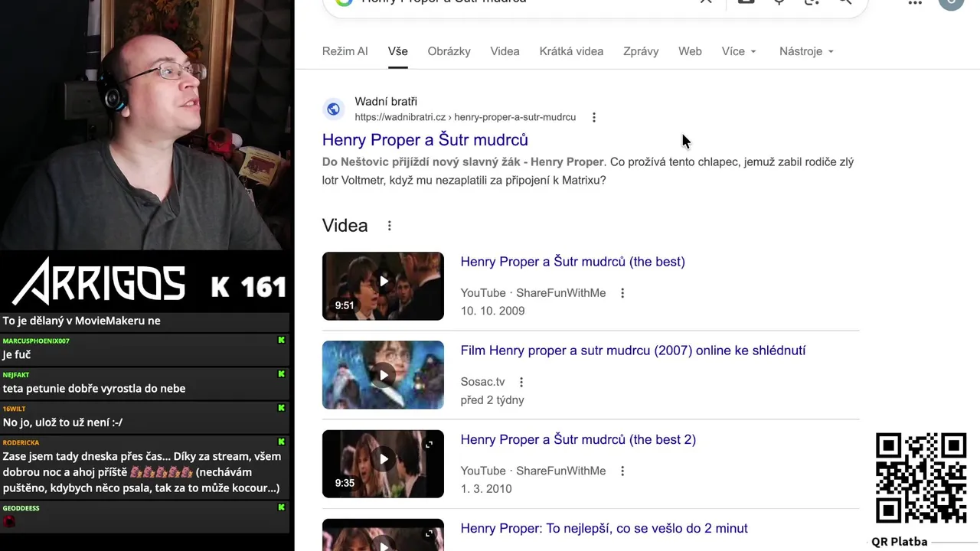980x551 pixels.
Task: Click message 'No jo, ulož to už není :-/'
Action: tap(63, 422)
